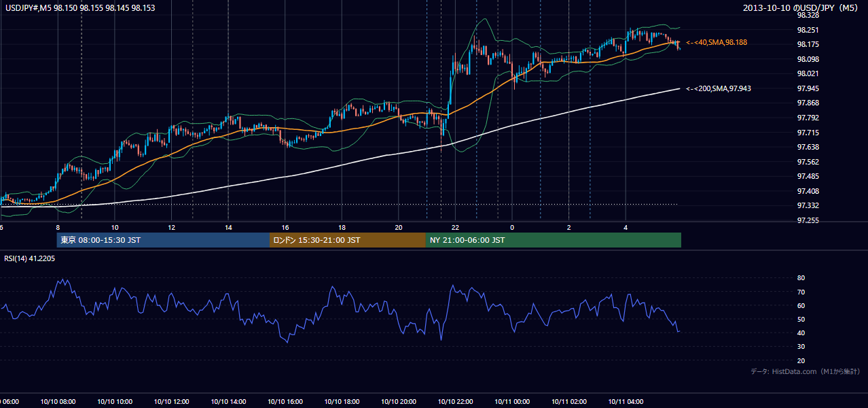This screenshot has height=408, width=868.
Task: Click the 200 SMA 97.943 label
Action: click(719, 88)
